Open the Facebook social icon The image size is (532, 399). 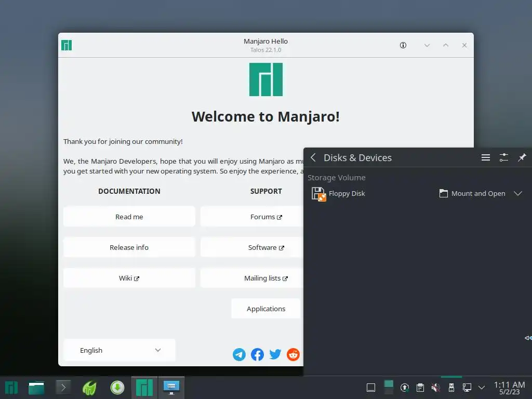[x=257, y=354]
